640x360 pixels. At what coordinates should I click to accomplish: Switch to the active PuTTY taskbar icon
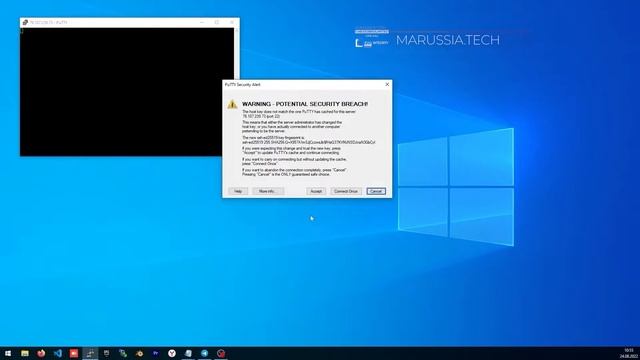[x=90, y=353]
